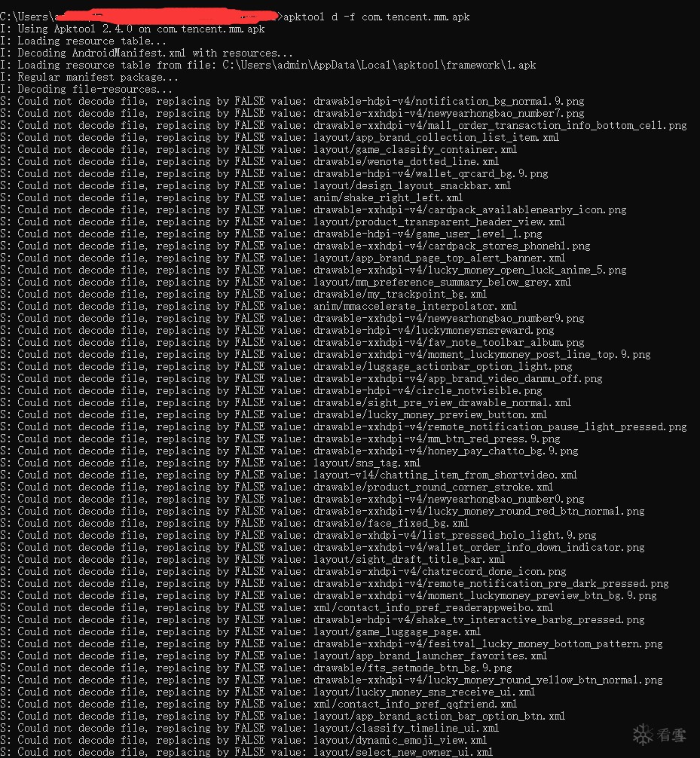
Task: Click the Kanxue snowflake watermark logo
Action: pos(643,732)
